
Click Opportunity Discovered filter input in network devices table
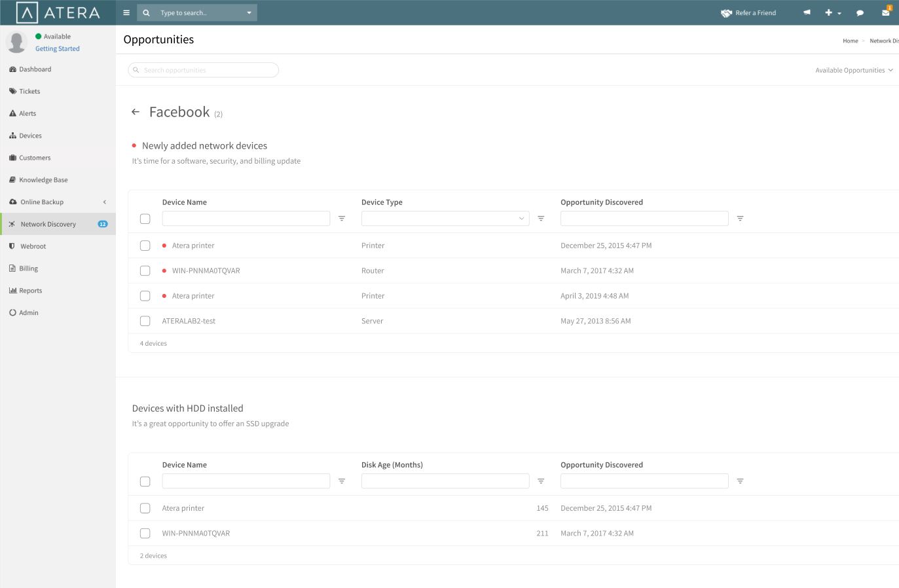coord(644,219)
